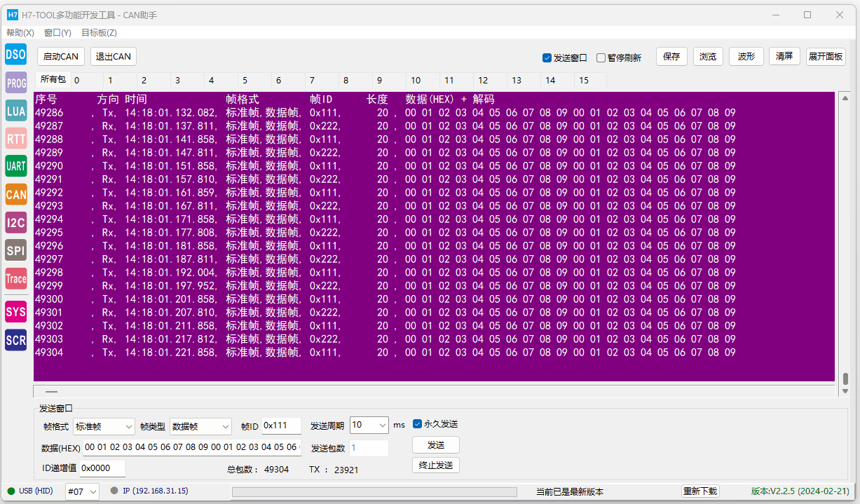This screenshot has height=504, width=860.
Task: Click the 保存 button
Action: pyautogui.click(x=671, y=57)
